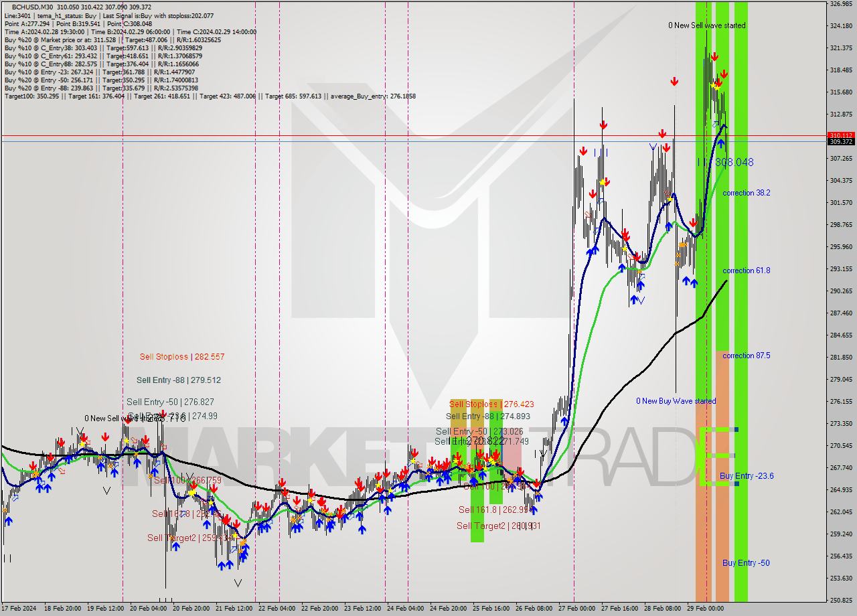This screenshot has width=857, height=616.
Task: Click the BCHUSD,M30 symbol title text
Action: [x=33, y=7]
